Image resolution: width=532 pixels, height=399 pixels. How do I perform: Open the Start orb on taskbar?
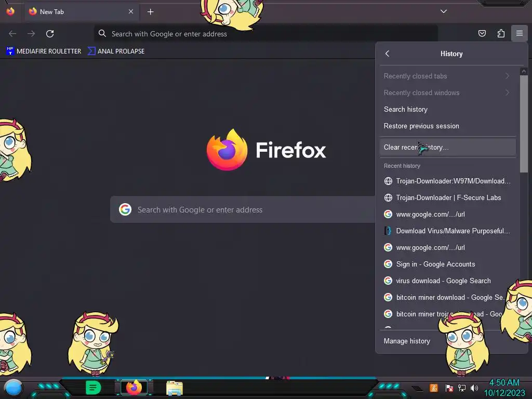(x=13, y=388)
